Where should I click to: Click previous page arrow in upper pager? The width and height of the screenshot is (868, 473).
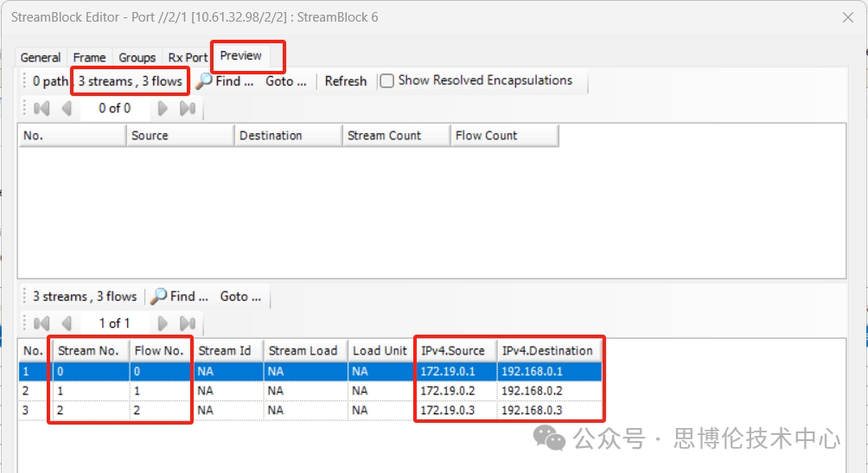pos(67,108)
